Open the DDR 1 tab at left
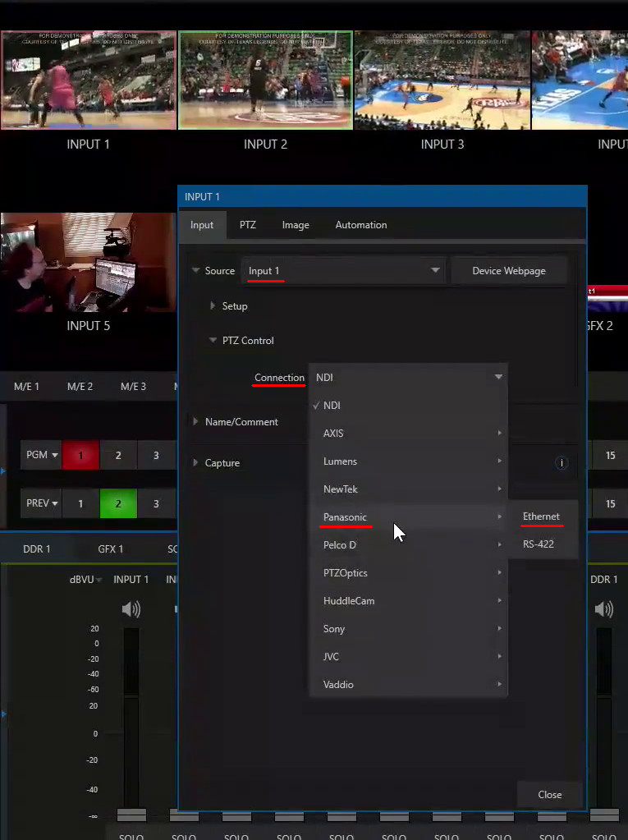Screen dimensions: 628x840 click(36, 549)
